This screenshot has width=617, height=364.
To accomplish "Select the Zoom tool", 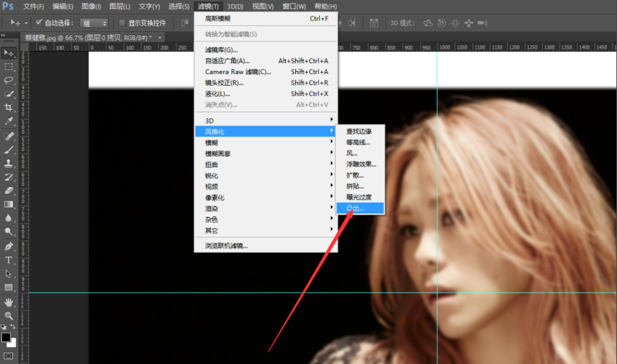I will (x=8, y=316).
